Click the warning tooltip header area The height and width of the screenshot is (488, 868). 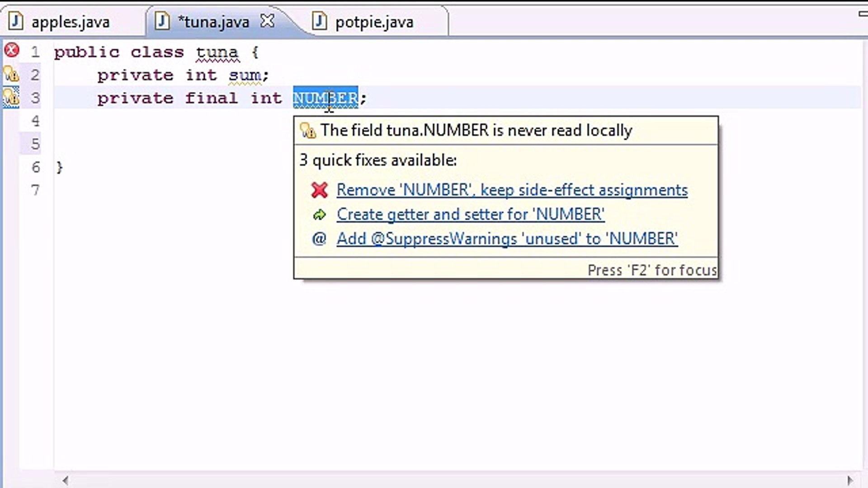(x=506, y=131)
